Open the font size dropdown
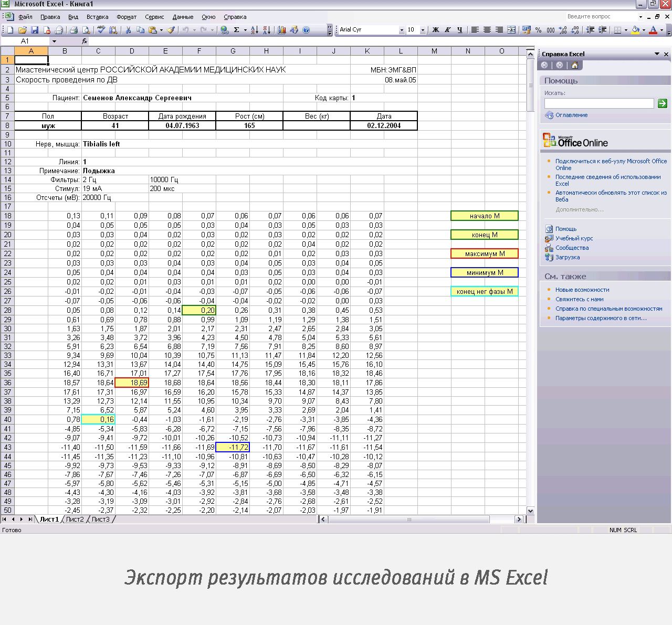This screenshot has width=672, height=625. coord(423,30)
